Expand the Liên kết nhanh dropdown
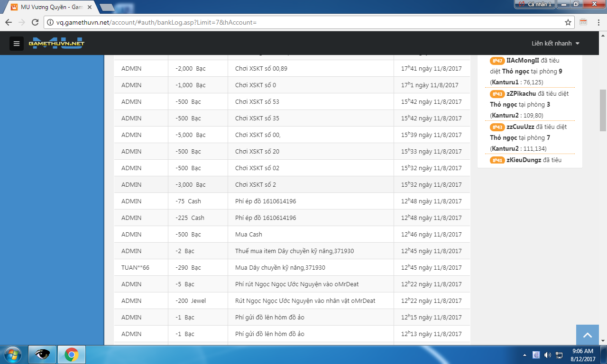Screen dimensions: 607x364 [555, 44]
